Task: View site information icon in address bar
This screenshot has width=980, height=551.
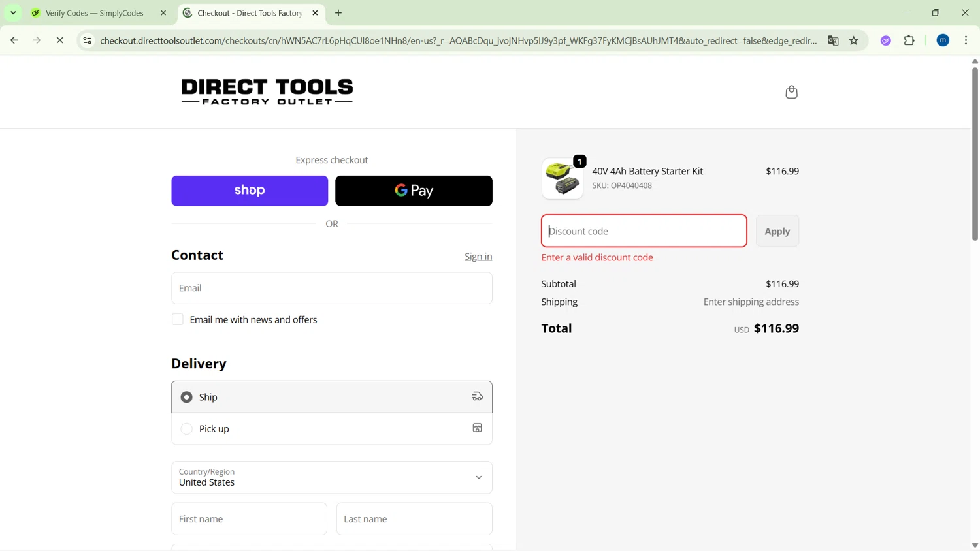Action: click(87, 40)
